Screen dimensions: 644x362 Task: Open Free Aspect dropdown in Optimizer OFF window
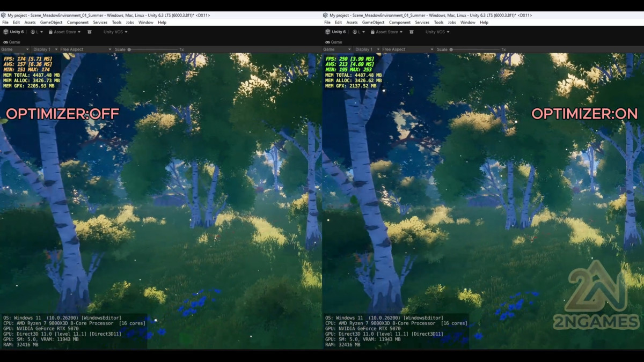click(x=86, y=49)
